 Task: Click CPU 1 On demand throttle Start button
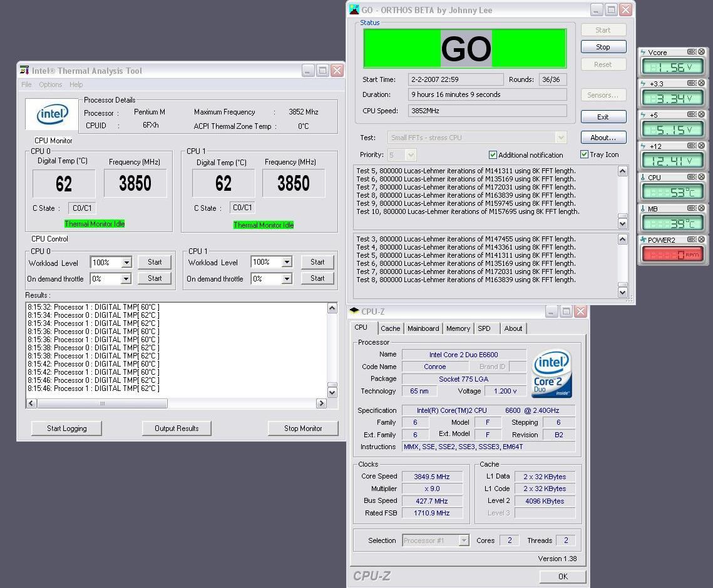317,278
